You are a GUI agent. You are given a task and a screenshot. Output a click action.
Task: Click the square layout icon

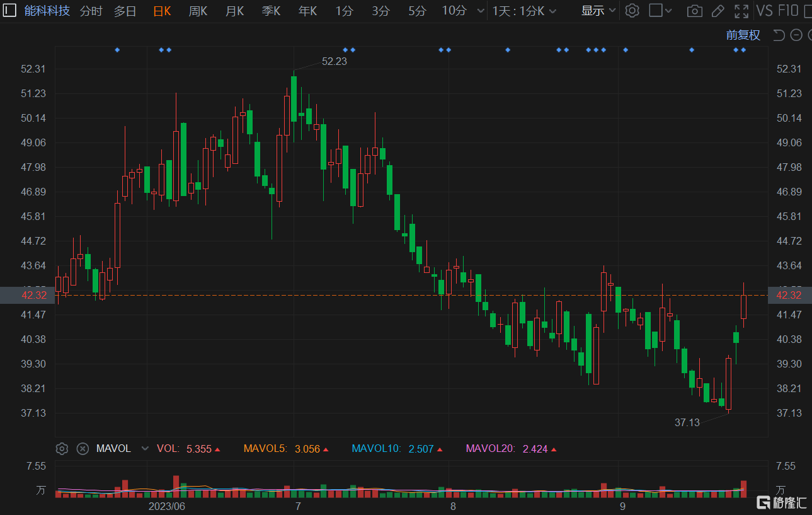point(656,11)
